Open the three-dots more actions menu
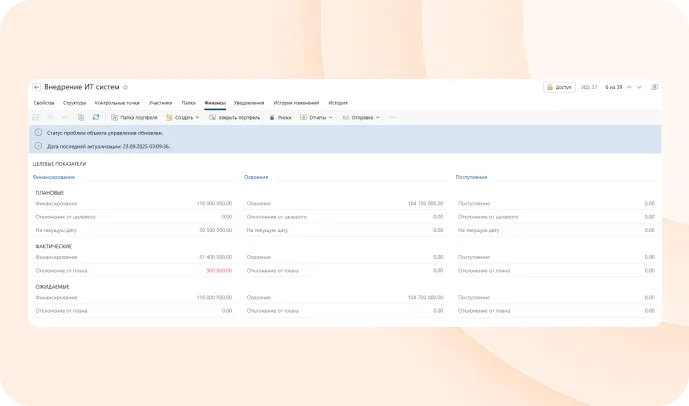Screen dimensions: 689x406 [x=392, y=117]
